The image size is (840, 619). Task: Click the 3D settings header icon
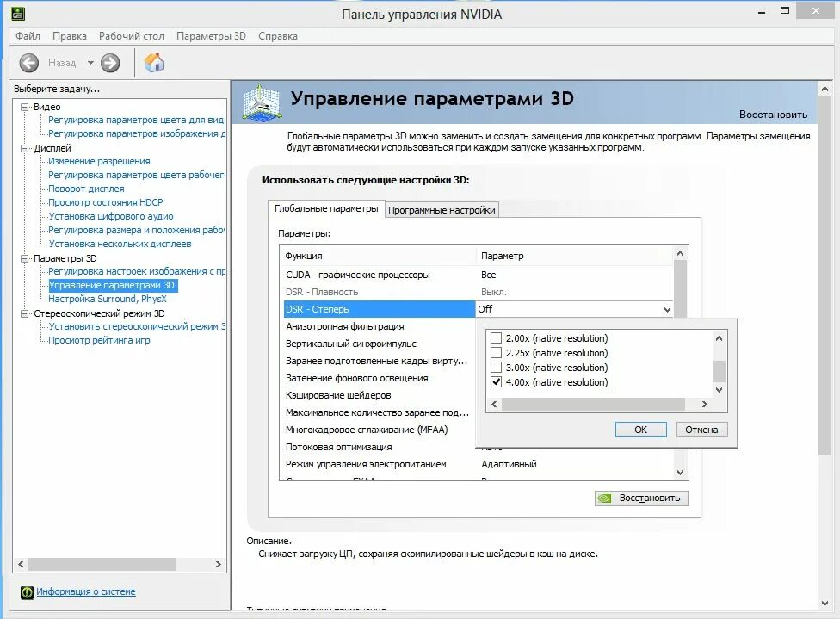pyautogui.click(x=261, y=102)
